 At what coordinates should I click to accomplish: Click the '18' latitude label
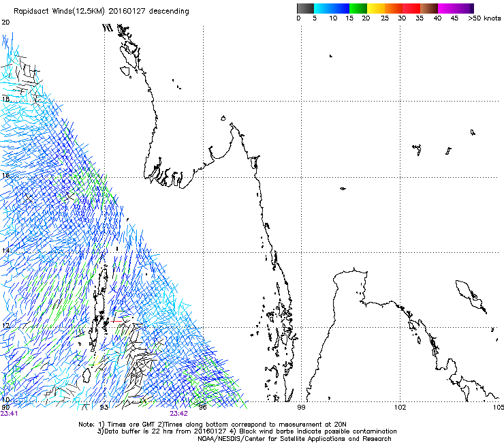[x=5, y=99]
